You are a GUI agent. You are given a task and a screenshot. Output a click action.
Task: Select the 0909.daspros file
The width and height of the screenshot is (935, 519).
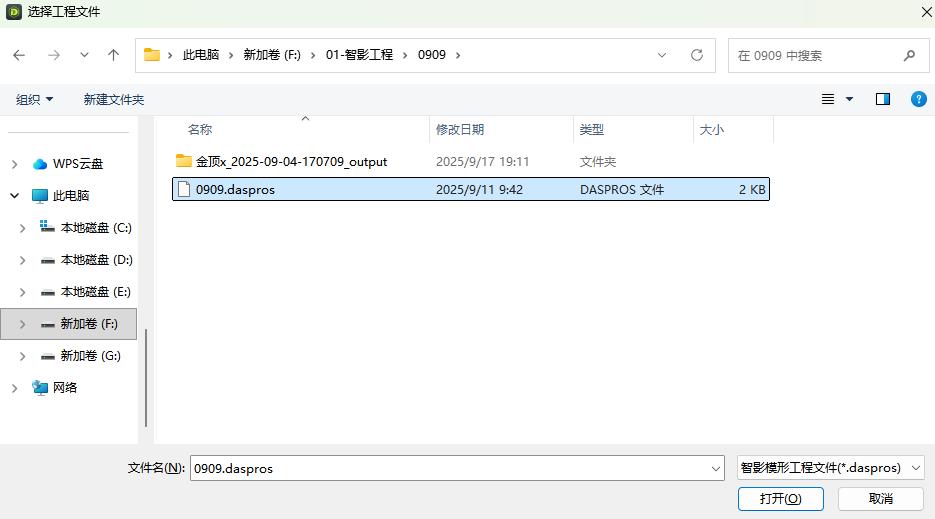[470, 189]
